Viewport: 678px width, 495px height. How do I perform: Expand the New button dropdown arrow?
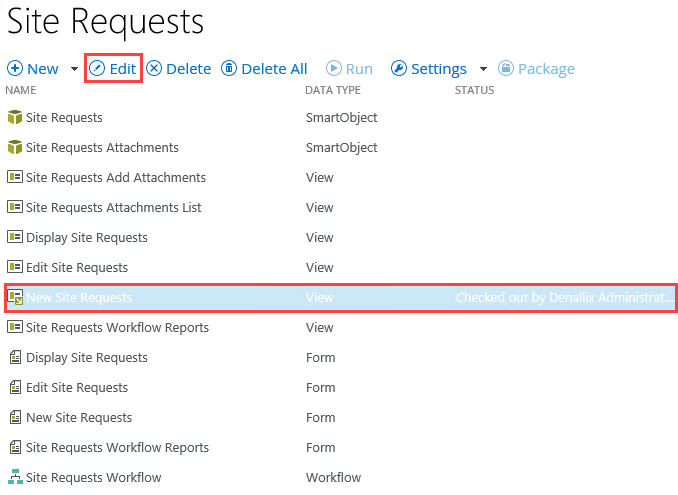click(74, 69)
